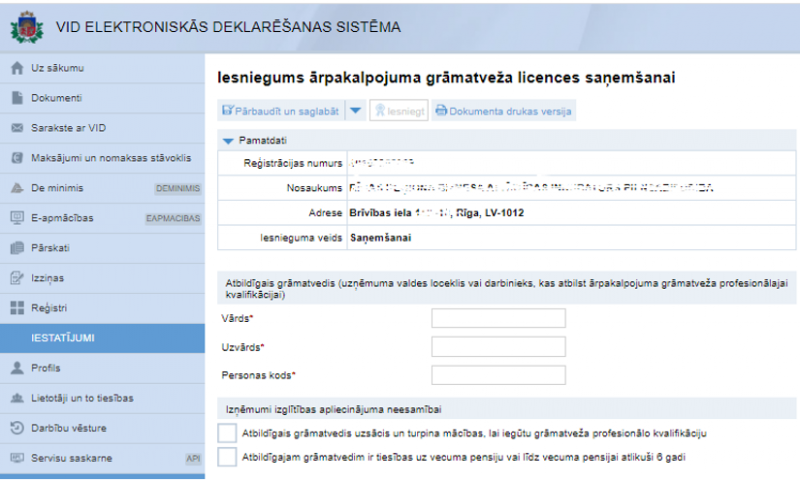
Task: Click the Izziņas edit icon
Action: point(16,277)
